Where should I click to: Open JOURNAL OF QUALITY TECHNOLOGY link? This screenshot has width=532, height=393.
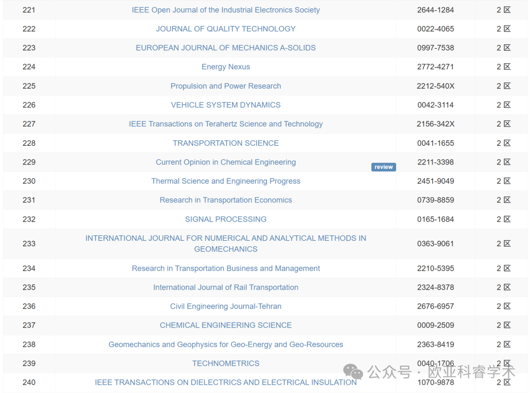click(226, 29)
